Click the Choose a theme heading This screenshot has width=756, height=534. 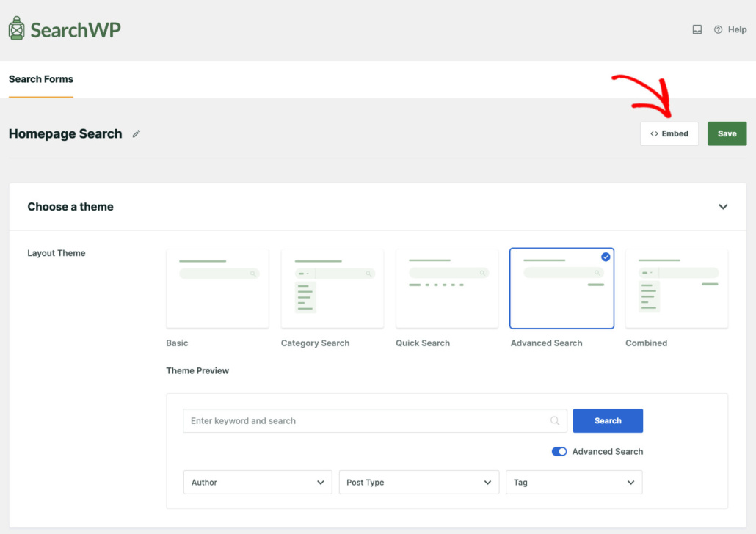(70, 207)
